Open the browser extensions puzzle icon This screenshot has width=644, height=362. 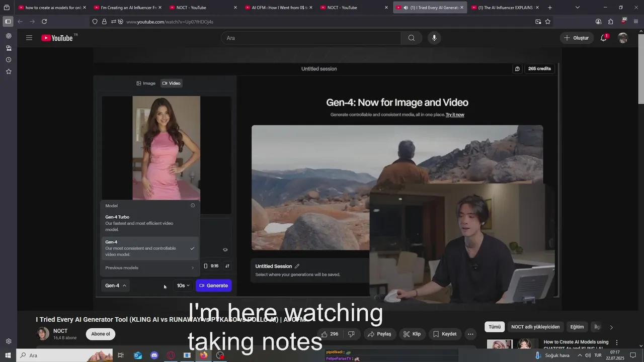[610, 22]
